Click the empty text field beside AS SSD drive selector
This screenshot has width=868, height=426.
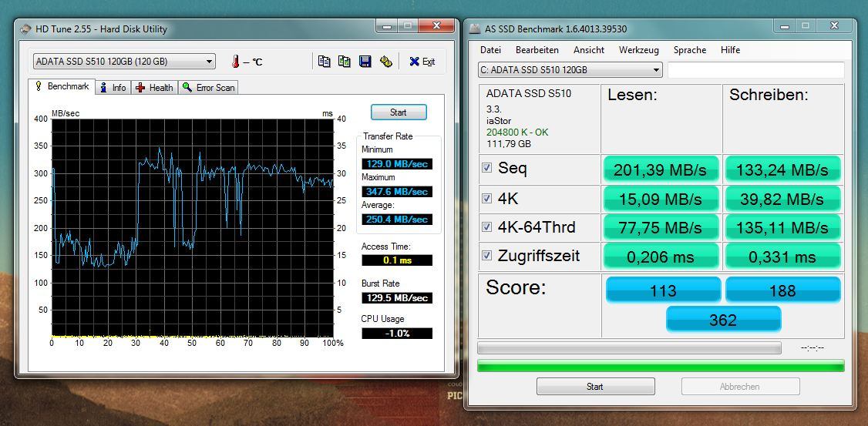tap(755, 69)
